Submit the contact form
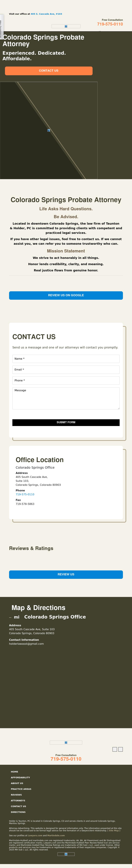This screenshot has width=132, height=868. pyautogui.click(x=66, y=422)
